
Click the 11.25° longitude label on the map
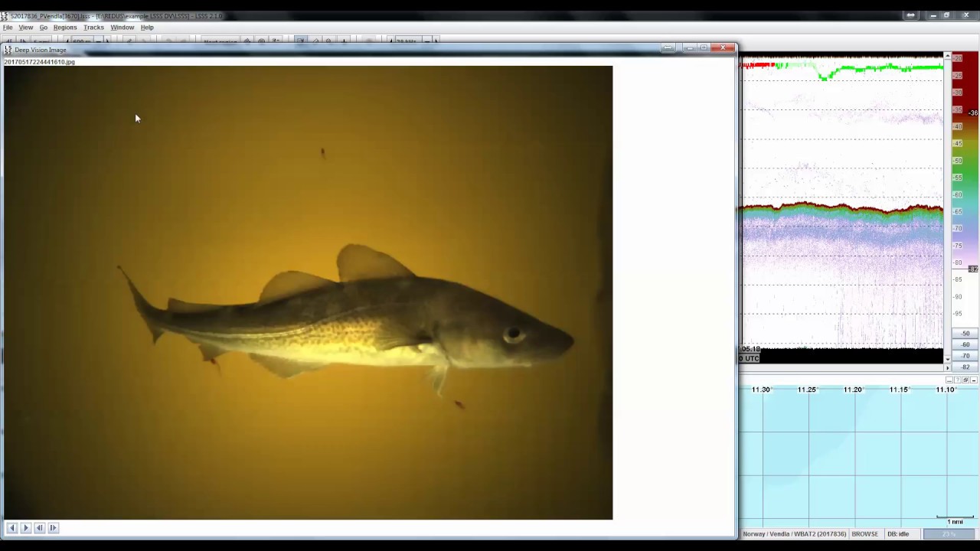point(807,390)
